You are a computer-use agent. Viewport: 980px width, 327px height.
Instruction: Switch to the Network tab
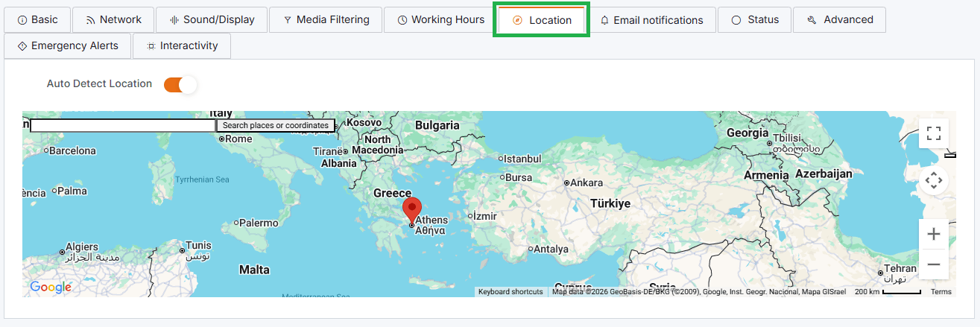(x=113, y=20)
